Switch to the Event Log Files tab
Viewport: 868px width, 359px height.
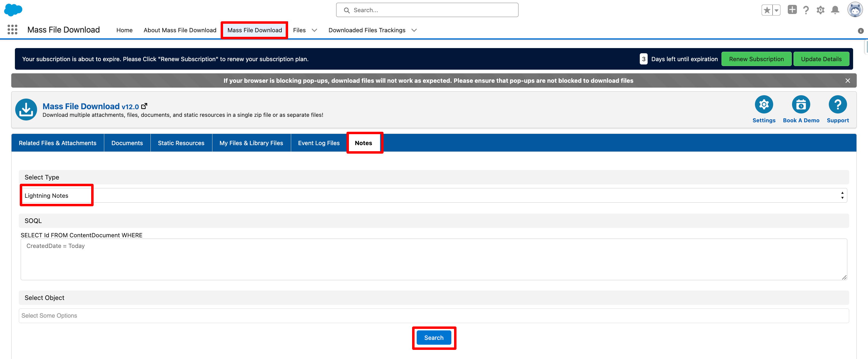pyautogui.click(x=319, y=143)
